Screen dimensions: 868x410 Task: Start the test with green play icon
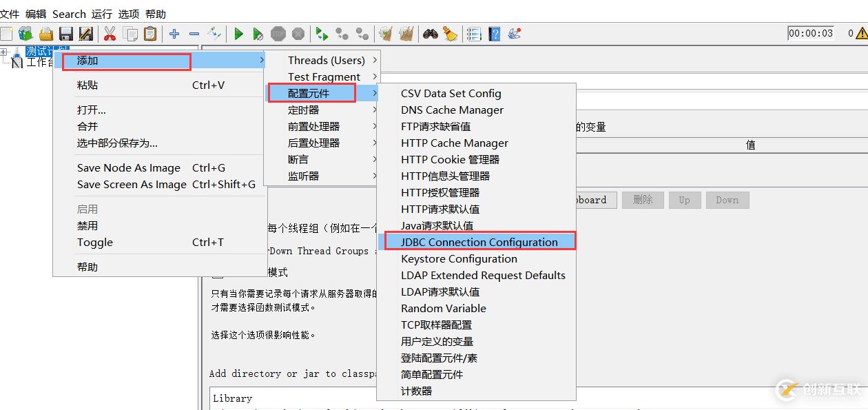(239, 34)
